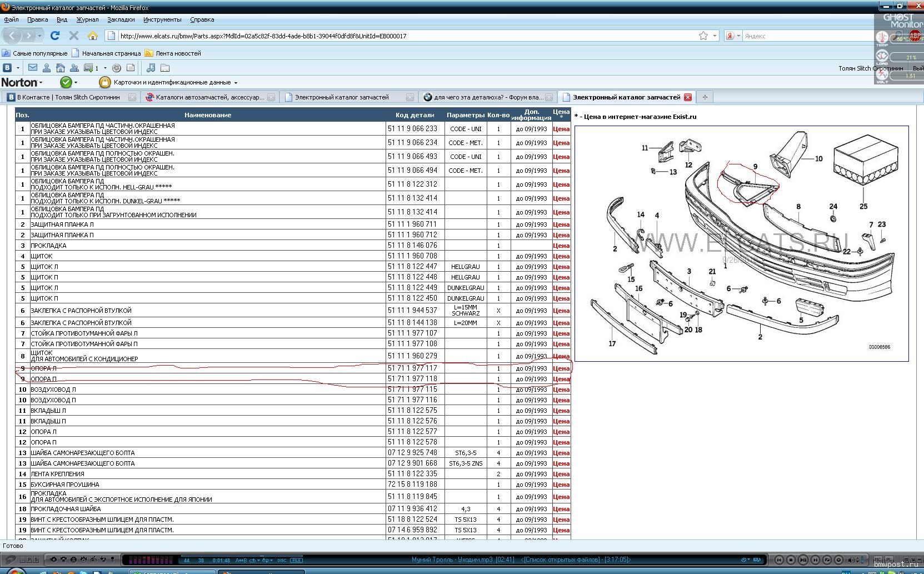Click the Stop loading X icon
This screenshot has height=574, width=924.
click(x=73, y=36)
